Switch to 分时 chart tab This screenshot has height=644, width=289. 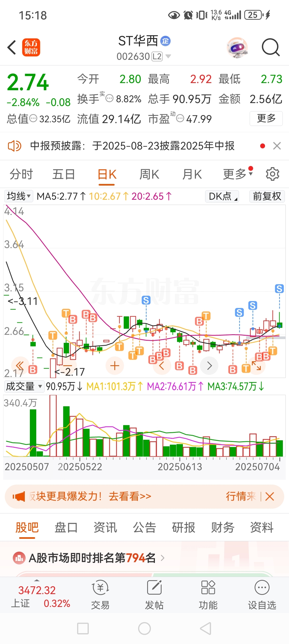(21, 174)
